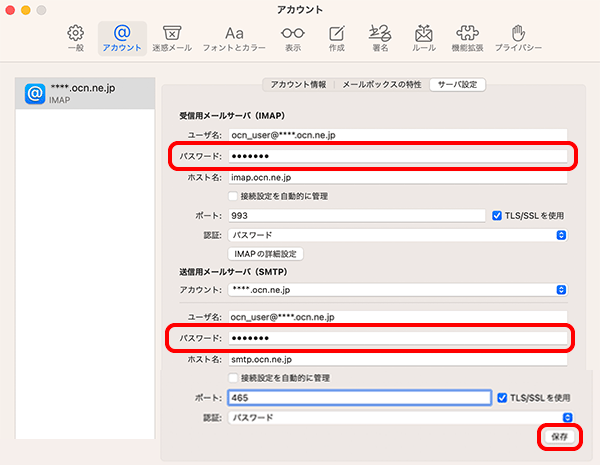This screenshot has width=600, height=465.
Task: Enable IMAP automatic connection settings checkbox
Action: 233,196
